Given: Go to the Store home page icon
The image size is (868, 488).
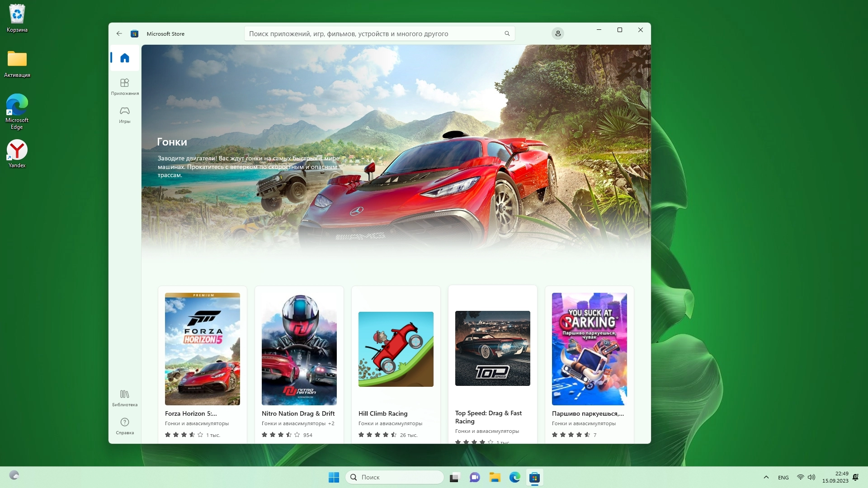Looking at the screenshot, I should (125, 58).
